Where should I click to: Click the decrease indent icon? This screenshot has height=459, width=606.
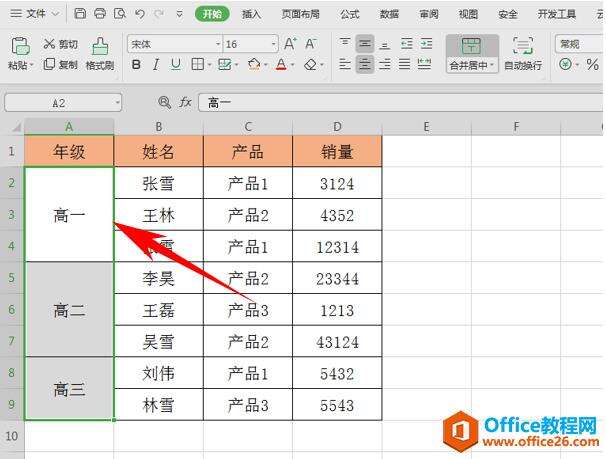coord(407,44)
